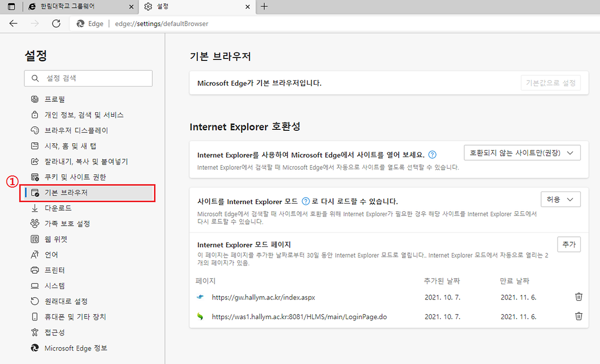Delete the was1.hallym.ac.kr page entry
This screenshot has height=364, width=600.
point(578,317)
